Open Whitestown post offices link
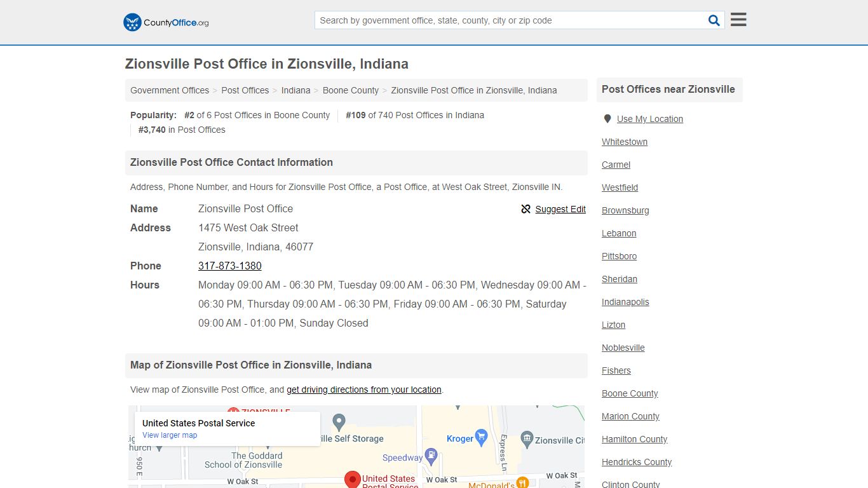This screenshot has width=868, height=488. (625, 142)
